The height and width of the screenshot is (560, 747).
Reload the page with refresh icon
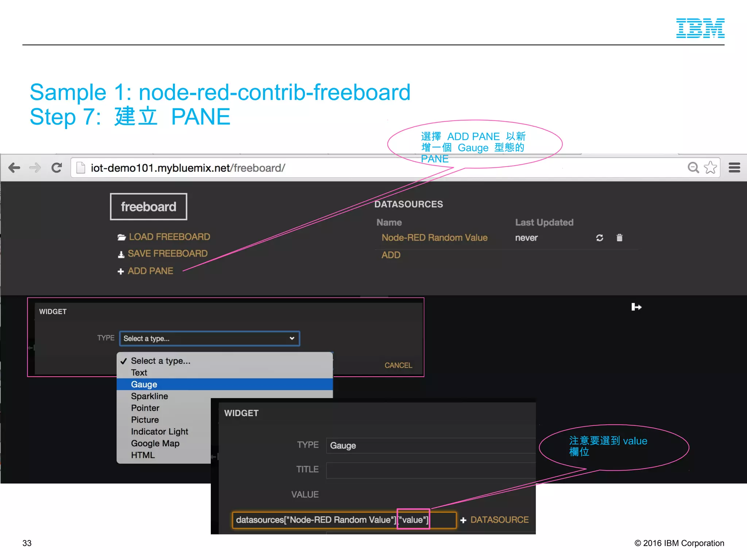click(57, 168)
